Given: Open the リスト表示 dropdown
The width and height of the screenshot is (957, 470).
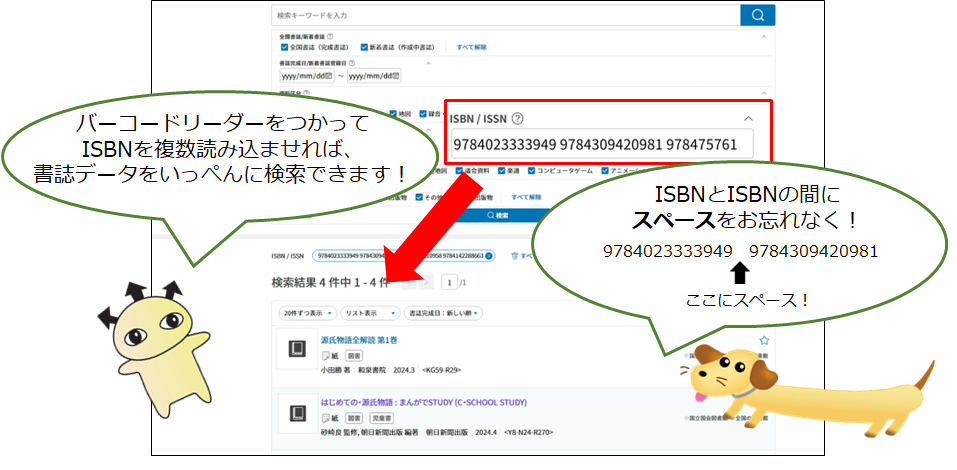Looking at the screenshot, I should (370, 313).
